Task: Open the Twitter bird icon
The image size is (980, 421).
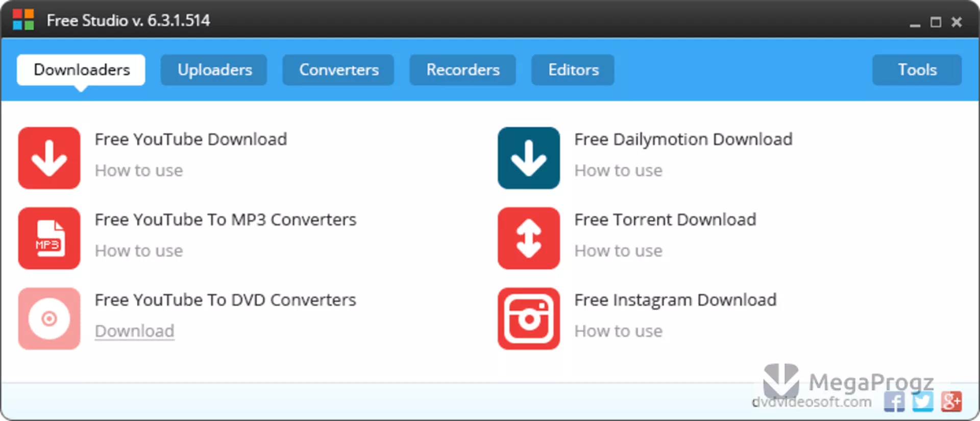Action: tap(923, 402)
